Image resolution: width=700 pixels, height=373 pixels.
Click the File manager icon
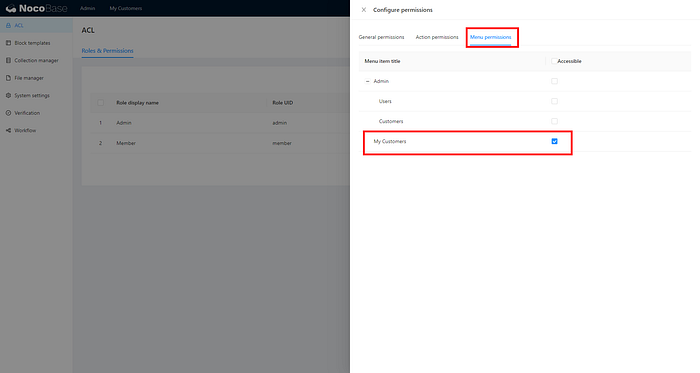(8, 78)
